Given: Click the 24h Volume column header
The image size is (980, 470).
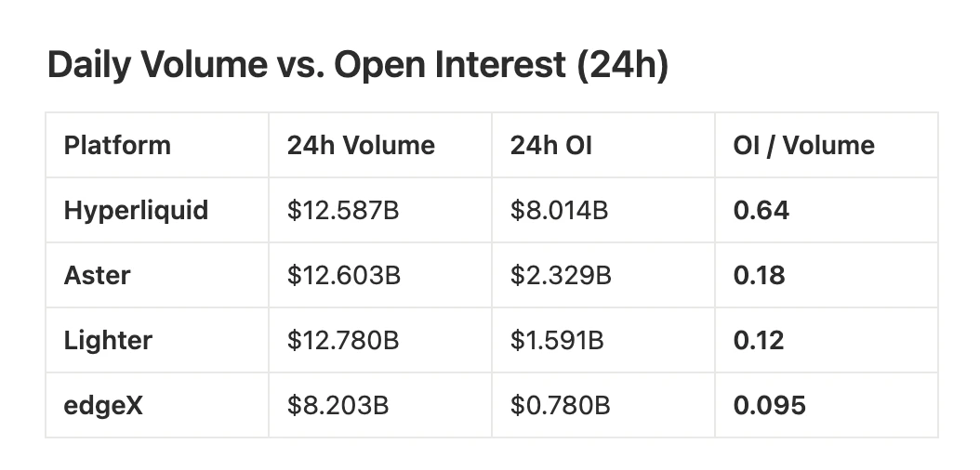Looking at the screenshot, I should click(361, 146).
